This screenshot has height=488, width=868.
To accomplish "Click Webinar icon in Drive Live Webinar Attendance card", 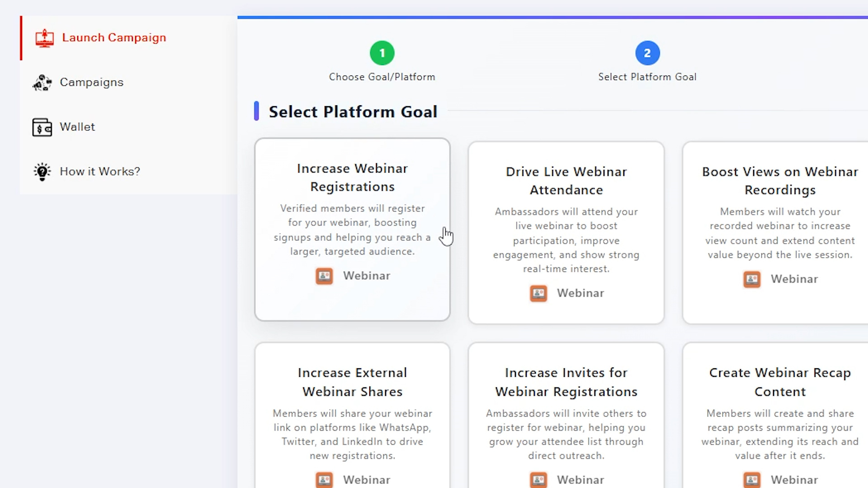I will click(x=538, y=293).
